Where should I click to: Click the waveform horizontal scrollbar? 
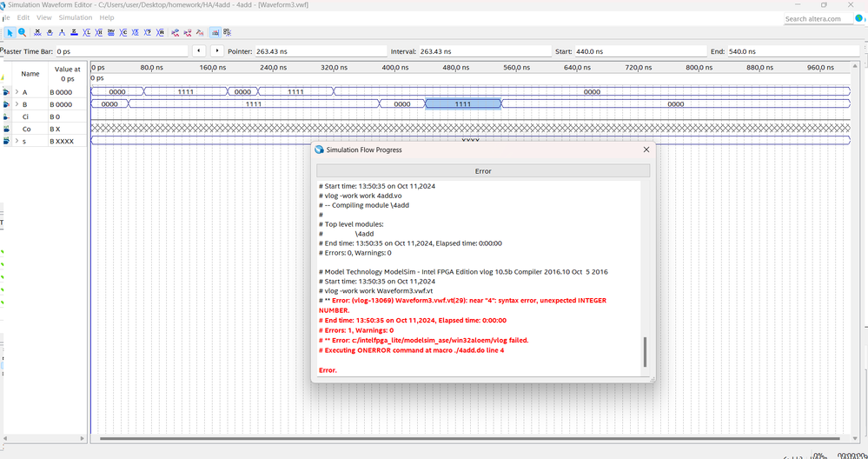tap(471, 438)
